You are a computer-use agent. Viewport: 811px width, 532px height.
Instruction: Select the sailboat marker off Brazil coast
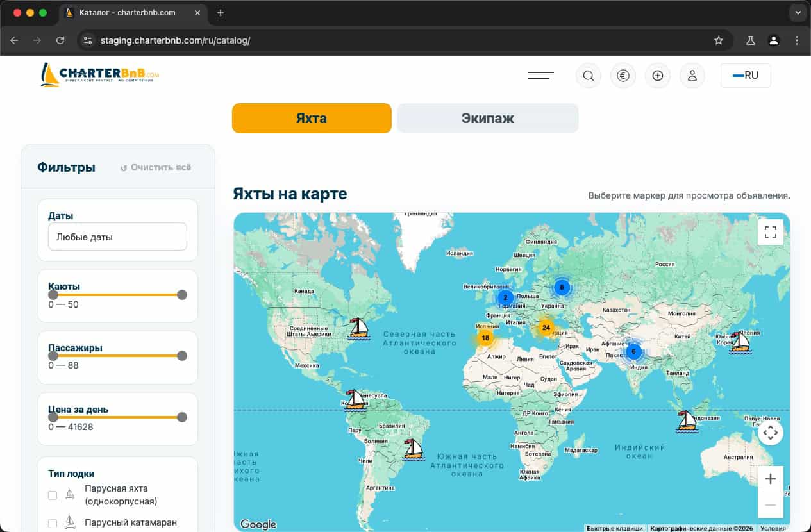[414, 450]
